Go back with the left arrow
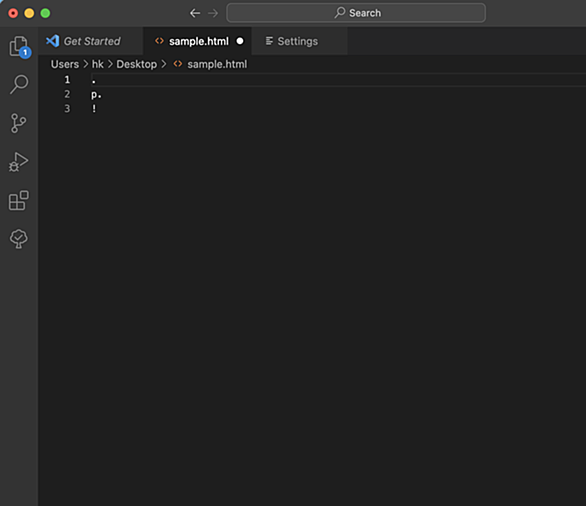586x506 pixels. pos(195,13)
